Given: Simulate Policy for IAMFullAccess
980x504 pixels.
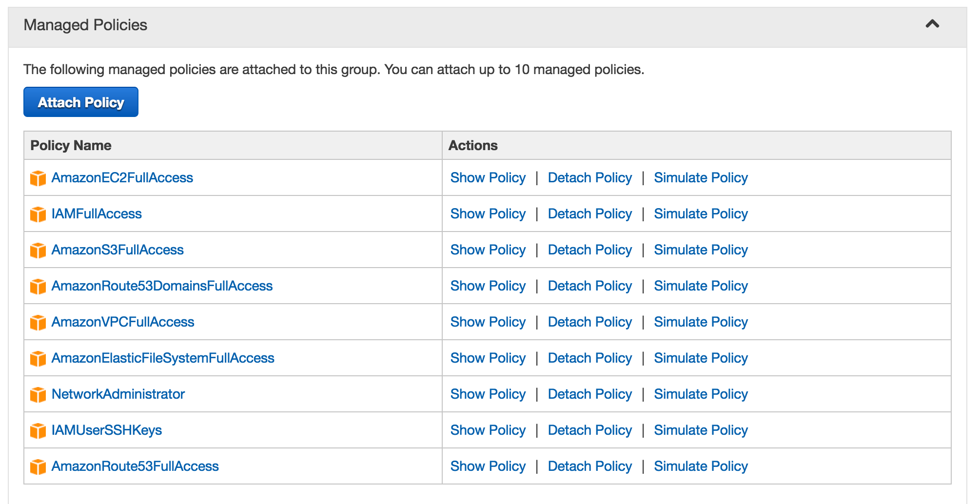Looking at the screenshot, I should click(x=701, y=213).
